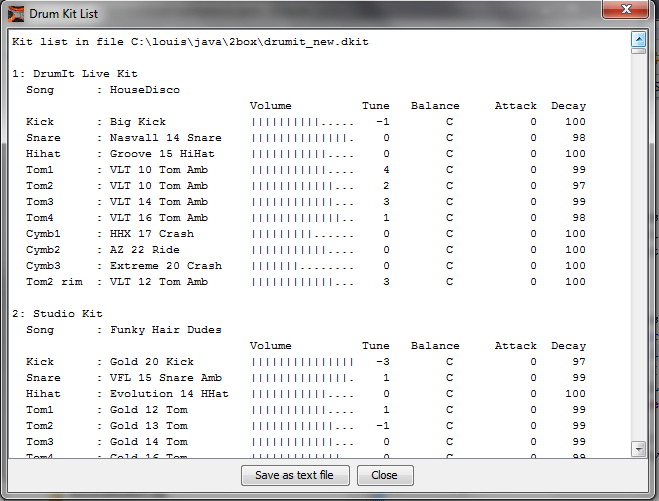
Task: Click the tune value -3 for Gold 20 Kick
Action: (x=383, y=362)
